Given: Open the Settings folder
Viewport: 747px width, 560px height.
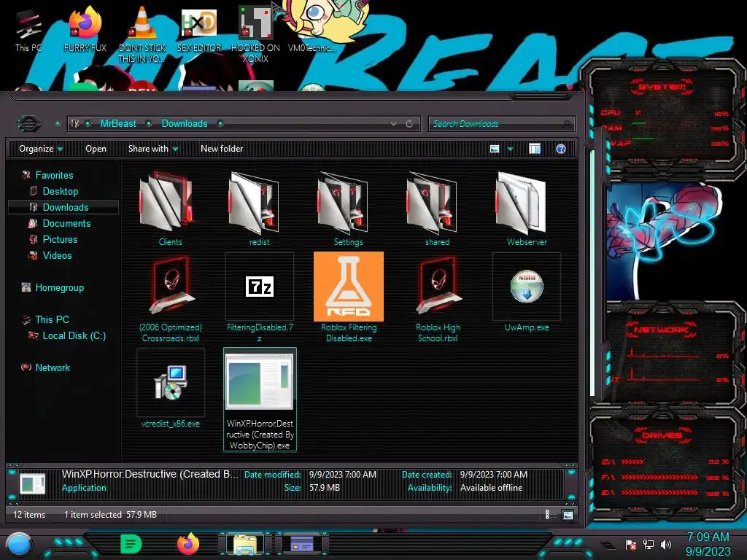Looking at the screenshot, I should [x=348, y=209].
